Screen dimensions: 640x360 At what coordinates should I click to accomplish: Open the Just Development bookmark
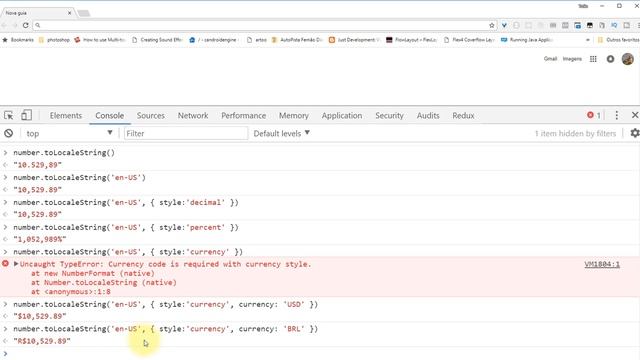(354, 40)
